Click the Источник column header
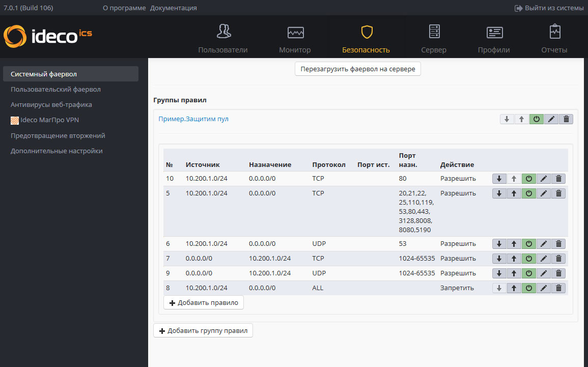The height and width of the screenshot is (367, 588). [x=203, y=164]
